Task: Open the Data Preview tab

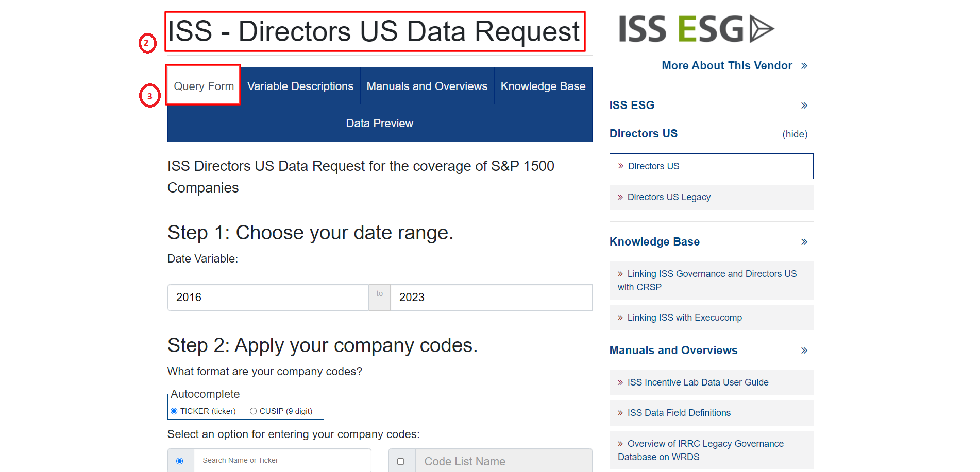Action: coord(380,124)
